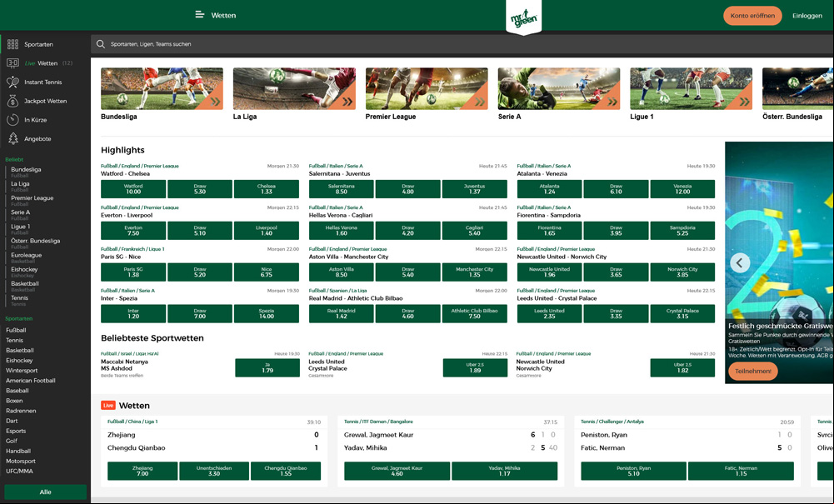Click Teilnehmen! on the promo banner

pyautogui.click(x=752, y=371)
